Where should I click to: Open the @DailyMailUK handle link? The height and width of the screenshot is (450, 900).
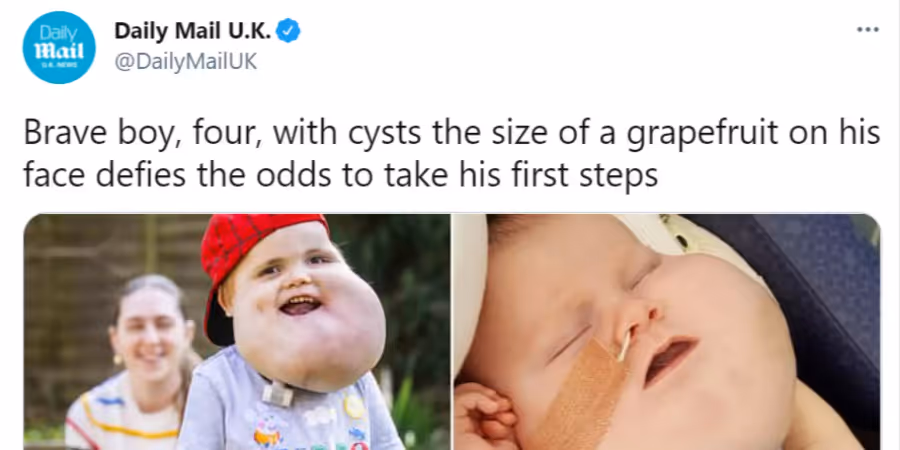click(185, 61)
